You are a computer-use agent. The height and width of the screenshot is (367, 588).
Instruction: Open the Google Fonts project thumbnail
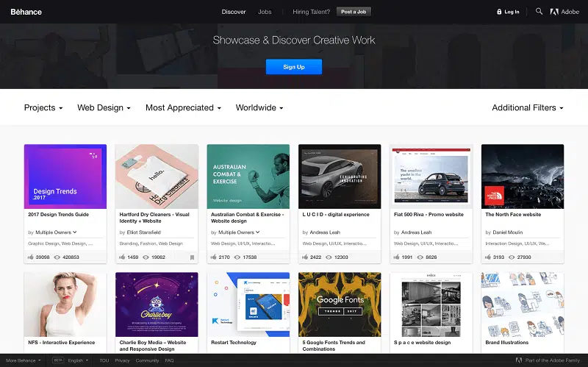click(x=340, y=304)
